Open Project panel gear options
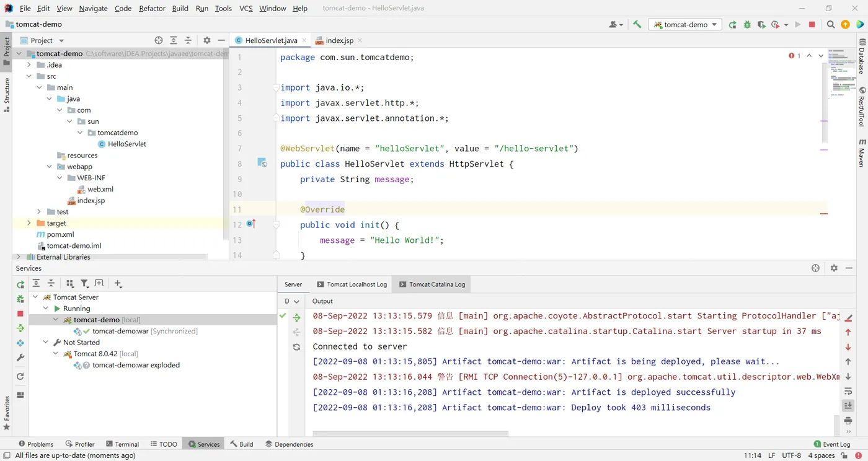Viewport: 868px width, 461px height. 207,40
